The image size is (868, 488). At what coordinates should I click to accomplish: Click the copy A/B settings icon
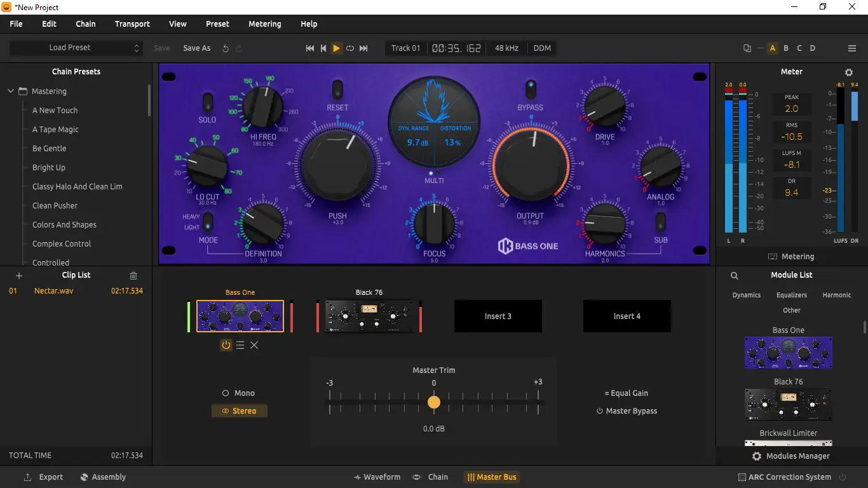click(x=747, y=48)
